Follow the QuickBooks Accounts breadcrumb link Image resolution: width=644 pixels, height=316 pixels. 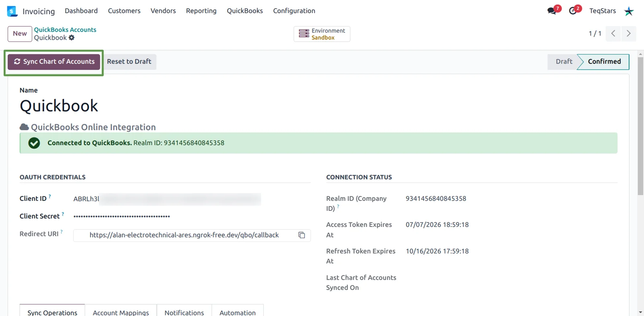[65, 30]
